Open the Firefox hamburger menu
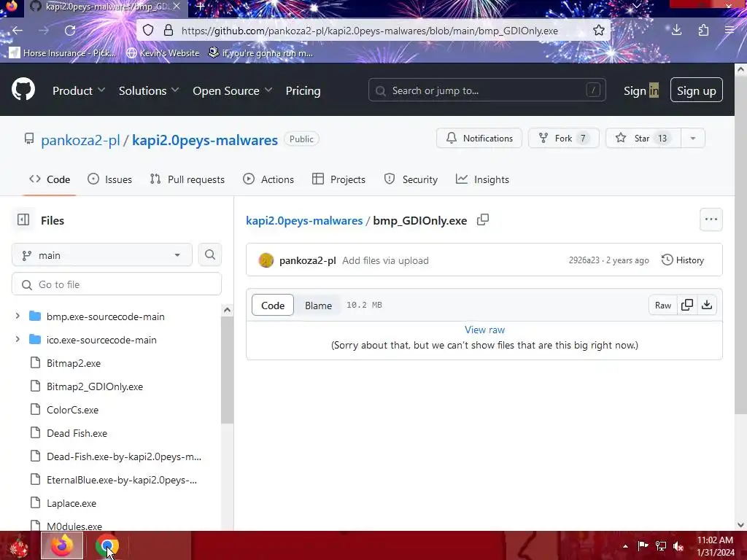The width and height of the screenshot is (747, 560). (729, 31)
